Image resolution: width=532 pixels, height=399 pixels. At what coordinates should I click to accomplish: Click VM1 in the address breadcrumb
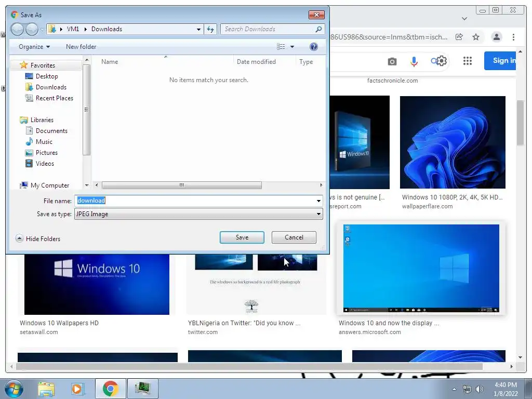[x=73, y=29]
